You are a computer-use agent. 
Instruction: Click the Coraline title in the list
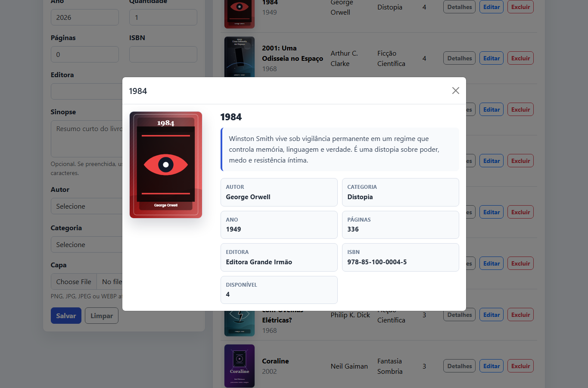(275, 361)
